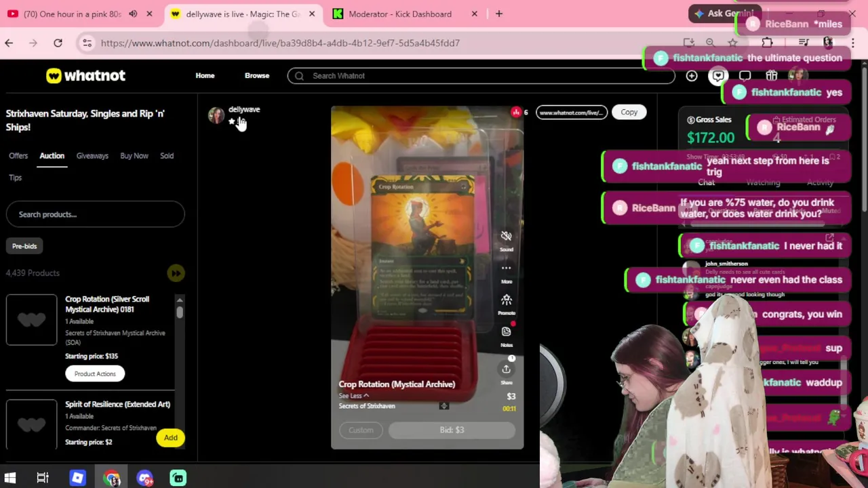Screen dimensions: 868x488
Task: Toggle the Pre-bids filter chip
Action: [24, 246]
